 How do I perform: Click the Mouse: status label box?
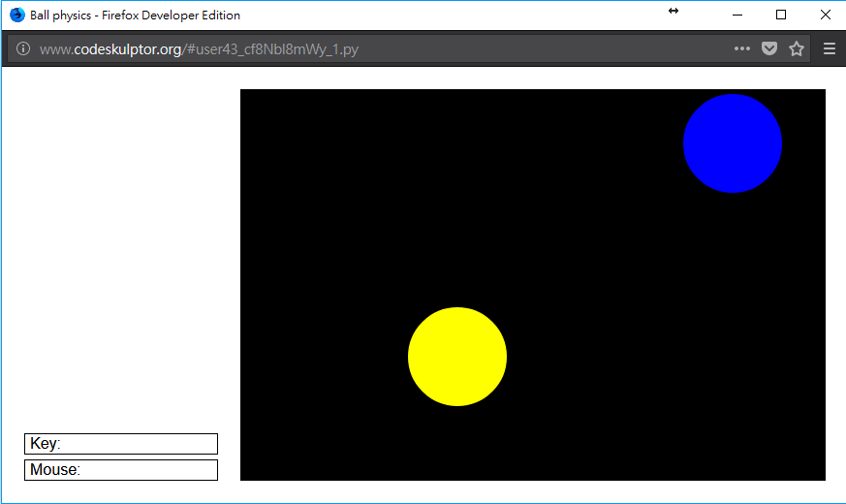pyautogui.click(x=121, y=470)
